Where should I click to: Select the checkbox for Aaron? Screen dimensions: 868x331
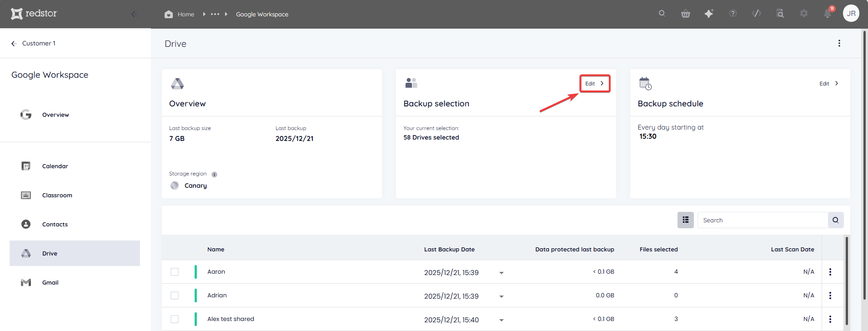(x=175, y=272)
